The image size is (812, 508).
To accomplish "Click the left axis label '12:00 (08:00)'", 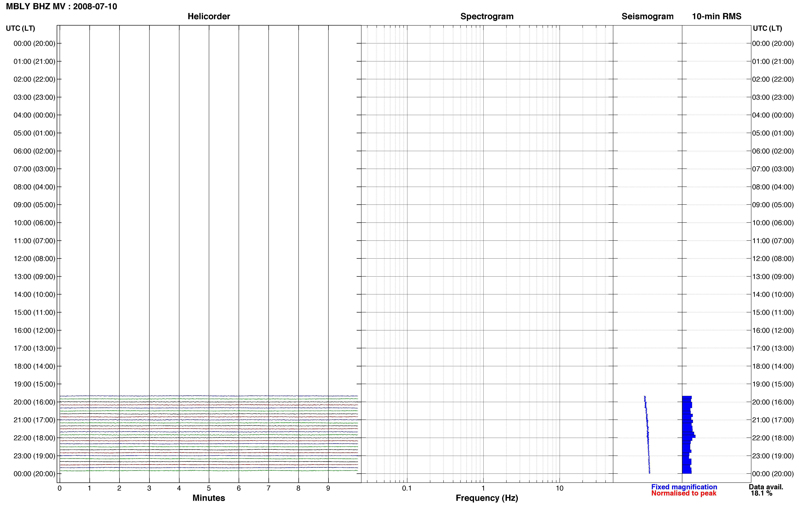I will (34, 259).
